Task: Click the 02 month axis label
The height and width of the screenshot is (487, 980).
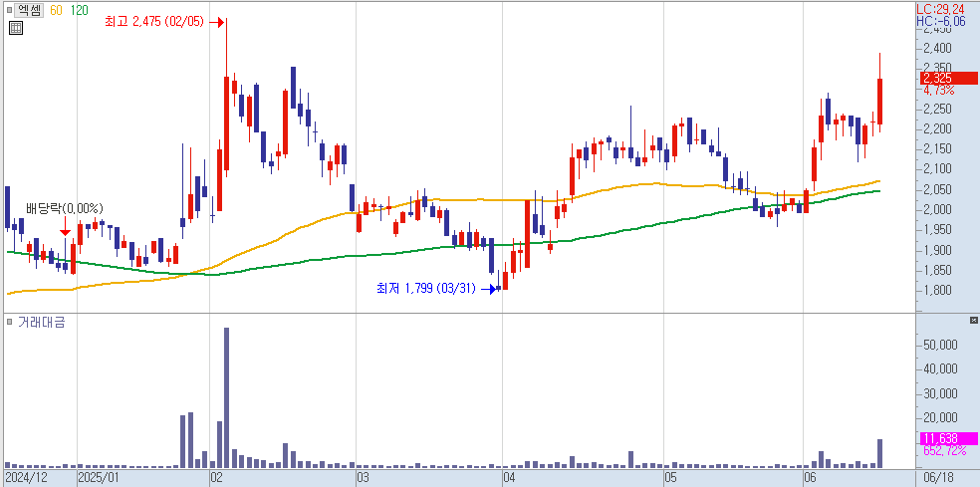Action: (x=217, y=478)
